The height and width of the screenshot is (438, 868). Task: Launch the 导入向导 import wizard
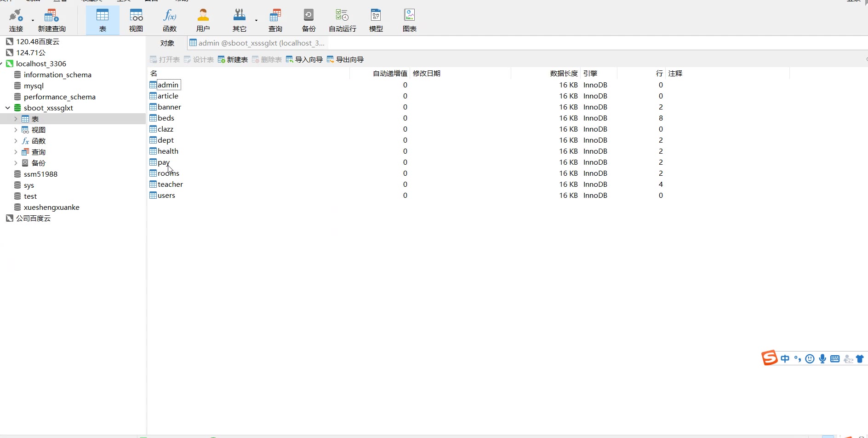(x=304, y=59)
